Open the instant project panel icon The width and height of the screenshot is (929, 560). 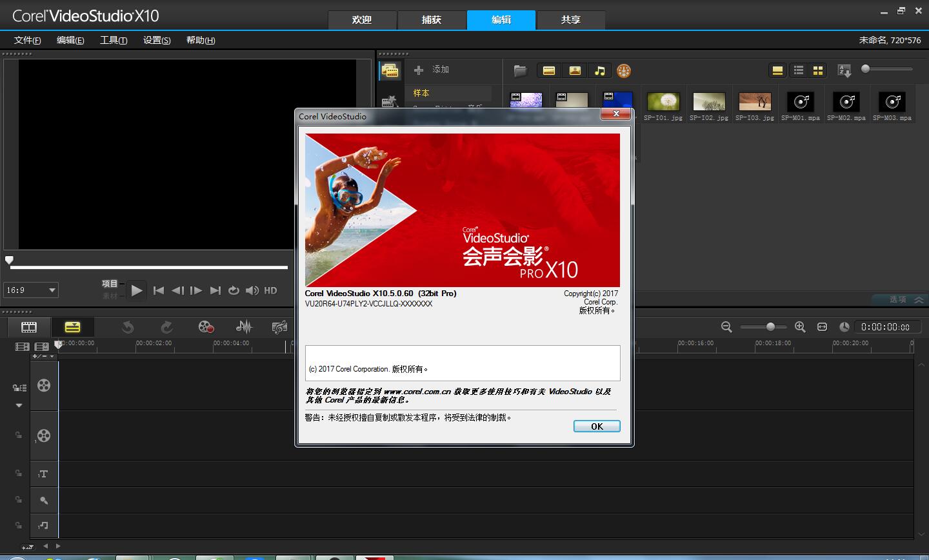point(389,102)
